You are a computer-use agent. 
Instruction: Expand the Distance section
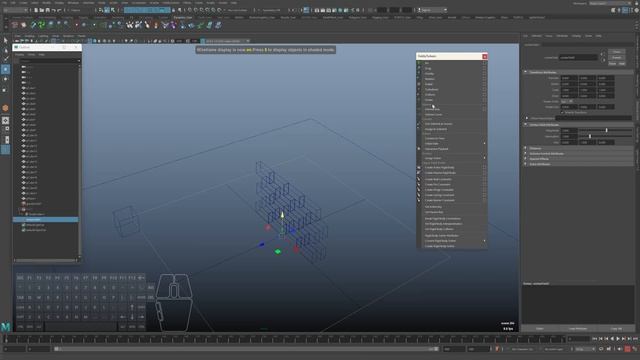click(526, 148)
